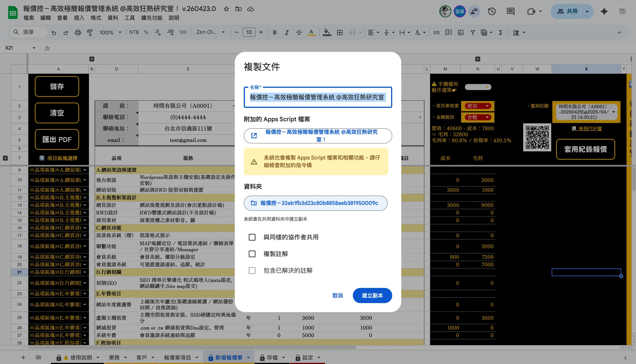Choose the destination folder 報價控 chip
636x364 pixels.
tap(315, 203)
